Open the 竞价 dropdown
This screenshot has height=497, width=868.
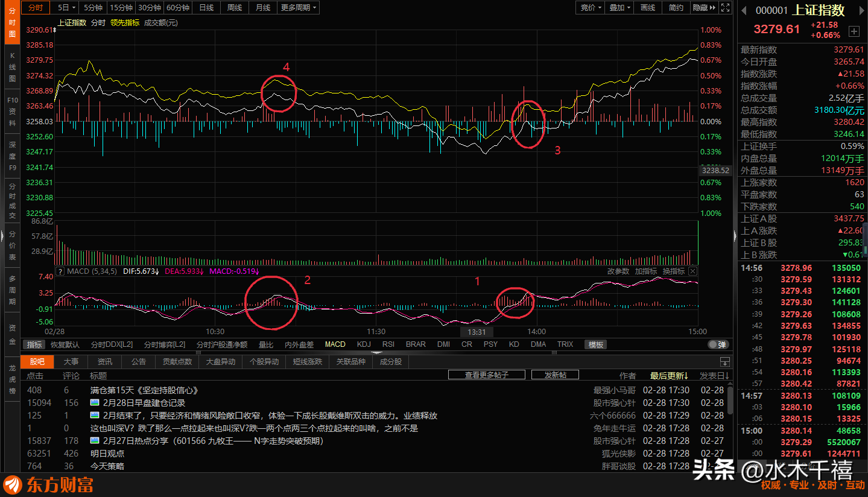point(591,8)
